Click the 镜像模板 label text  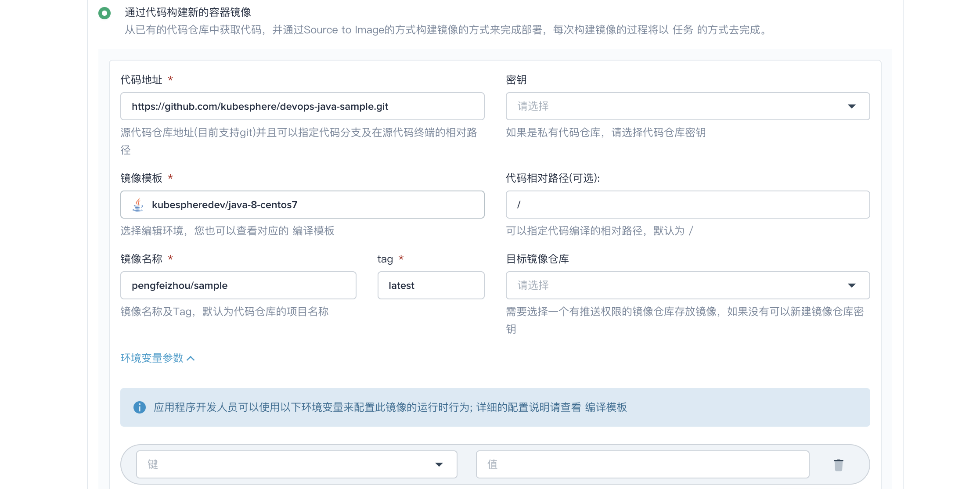141,178
